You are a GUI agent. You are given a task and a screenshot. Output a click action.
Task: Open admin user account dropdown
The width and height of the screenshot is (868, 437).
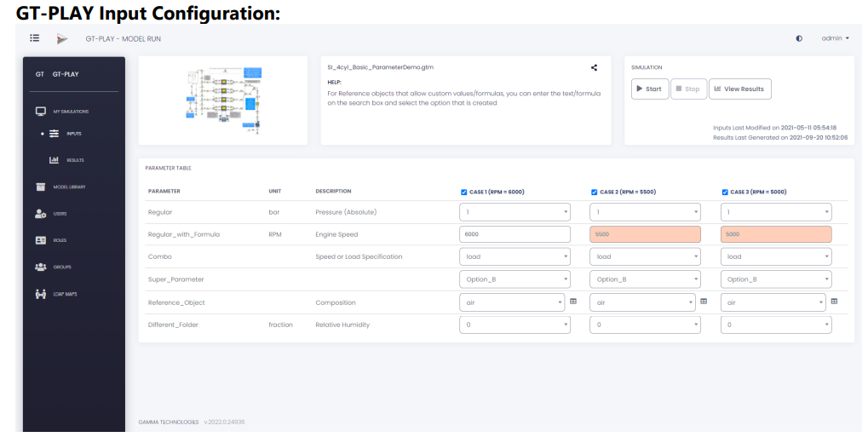click(x=835, y=38)
